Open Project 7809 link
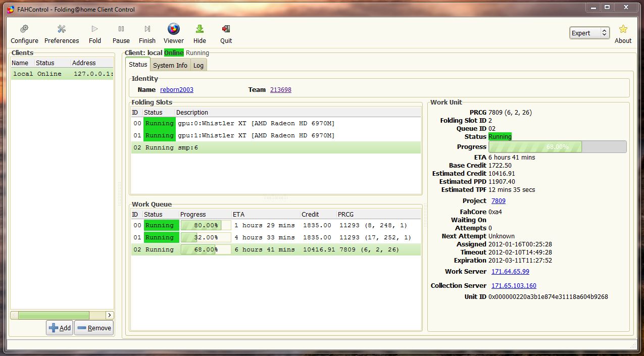The width and height of the screenshot is (644, 356). click(499, 200)
